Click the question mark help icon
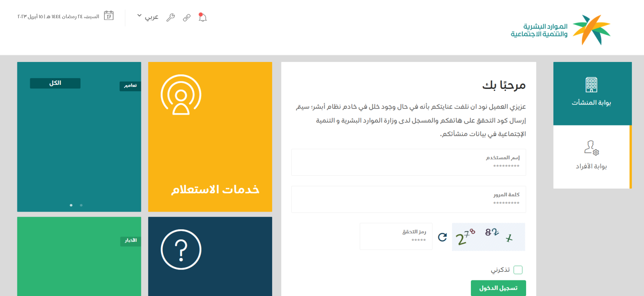Screen dimensions: 644x296 181,249
